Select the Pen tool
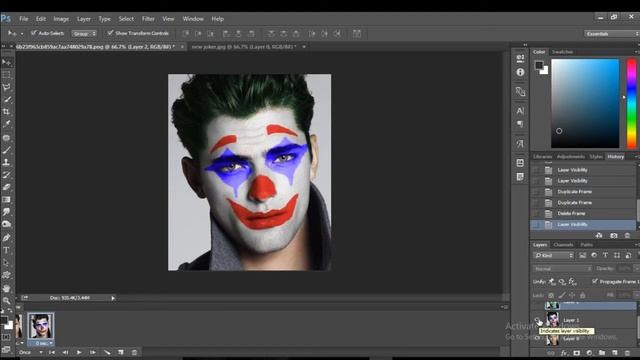This screenshot has height=360, width=640. click(6, 238)
